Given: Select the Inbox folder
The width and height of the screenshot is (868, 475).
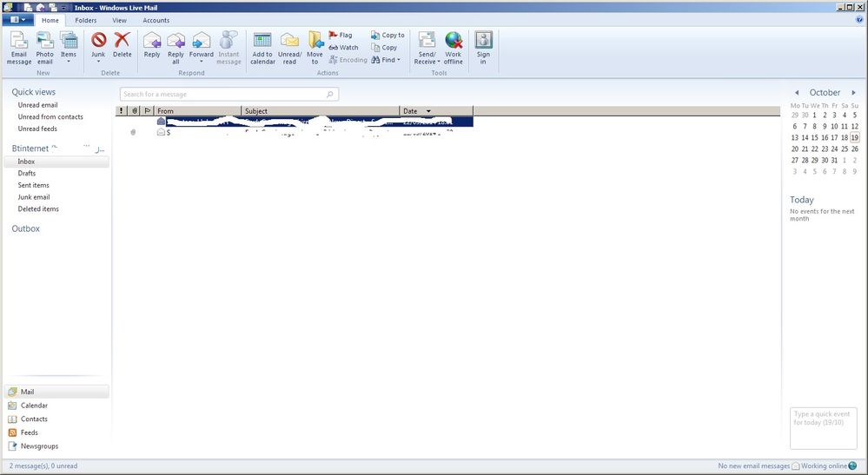Looking at the screenshot, I should (56, 162).
